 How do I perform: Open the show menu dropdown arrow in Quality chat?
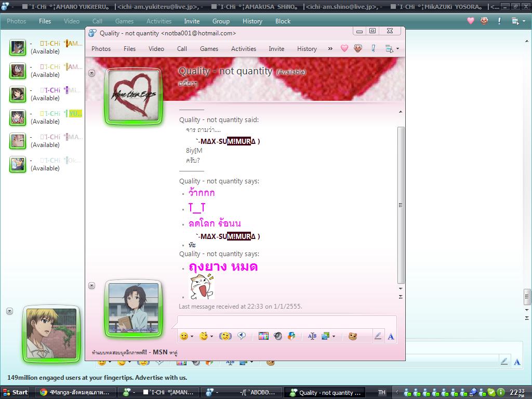[x=397, y=48]
